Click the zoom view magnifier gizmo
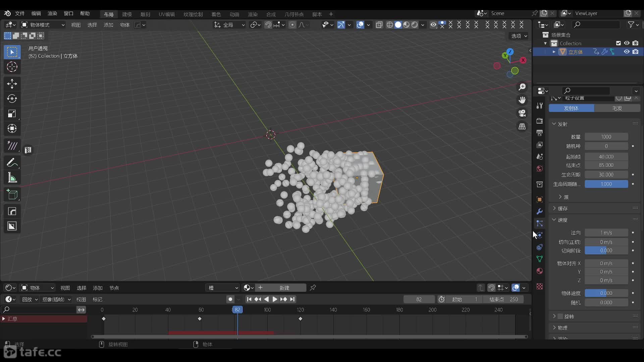Screen dimensions: 644x362 pyautogui.click(x=522, y=87)
